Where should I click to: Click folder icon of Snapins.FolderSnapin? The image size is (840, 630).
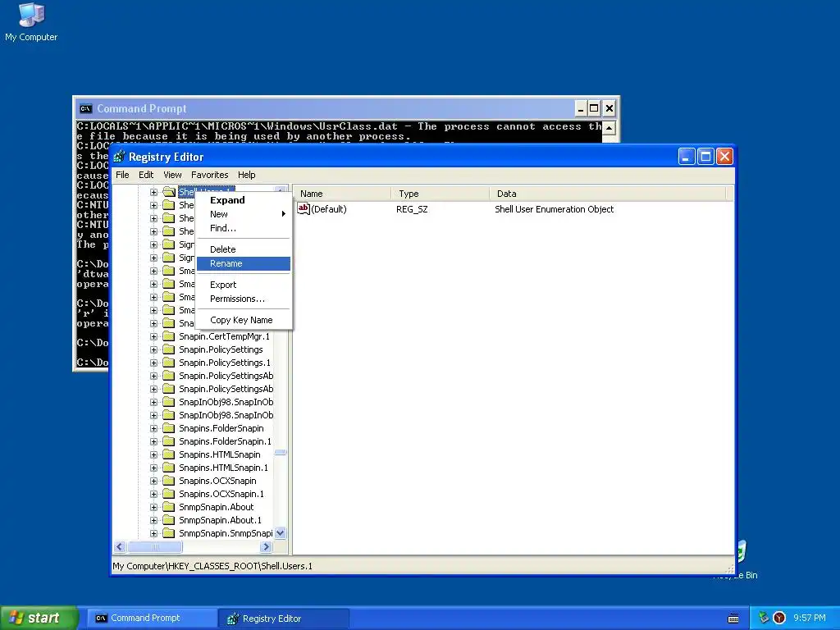[169, 428]
